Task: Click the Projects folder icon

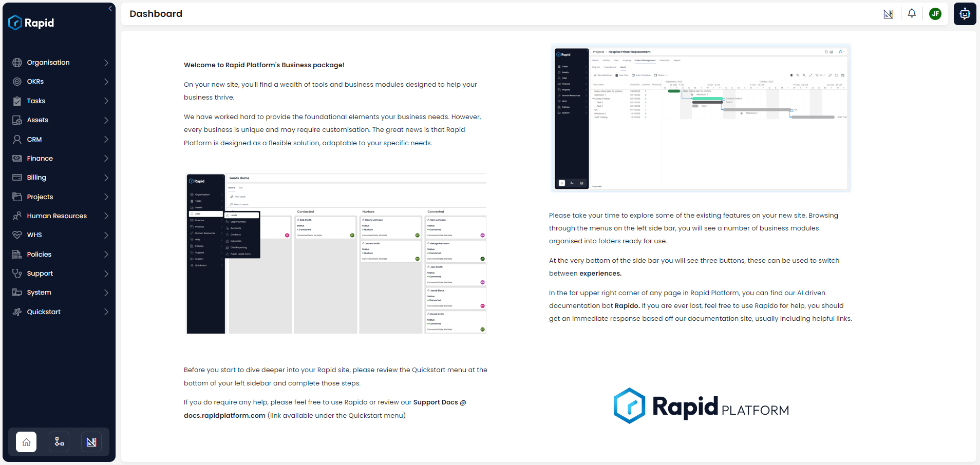Action: pos(17,197)
